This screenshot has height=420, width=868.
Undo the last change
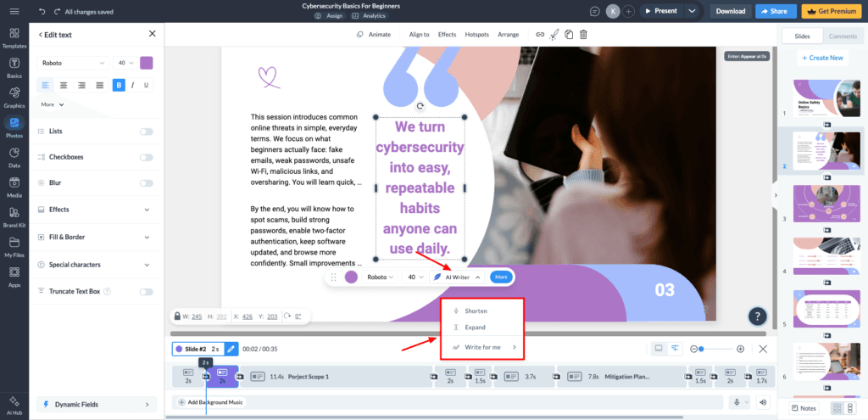coord(42,11)
